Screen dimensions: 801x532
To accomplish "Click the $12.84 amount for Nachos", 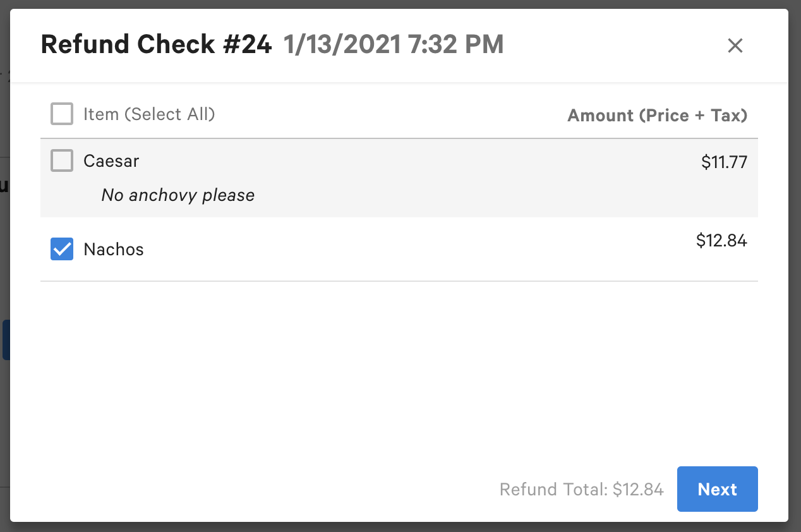I will point(721,241).
